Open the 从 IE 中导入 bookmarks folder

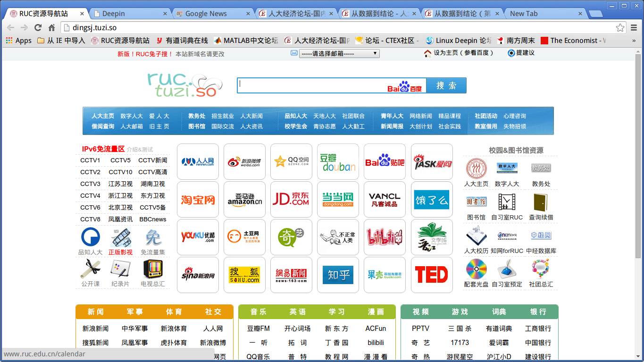point(61,41)
